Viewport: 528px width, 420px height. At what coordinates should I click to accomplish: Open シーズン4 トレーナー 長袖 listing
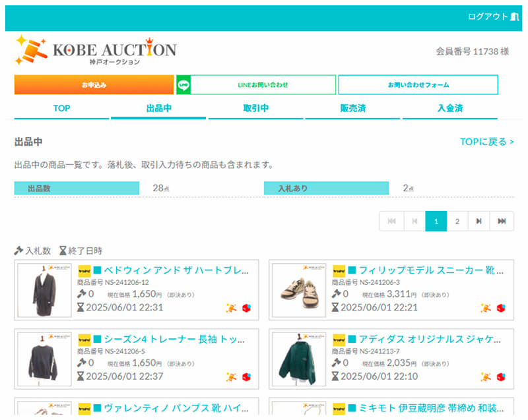click(174, 340)
